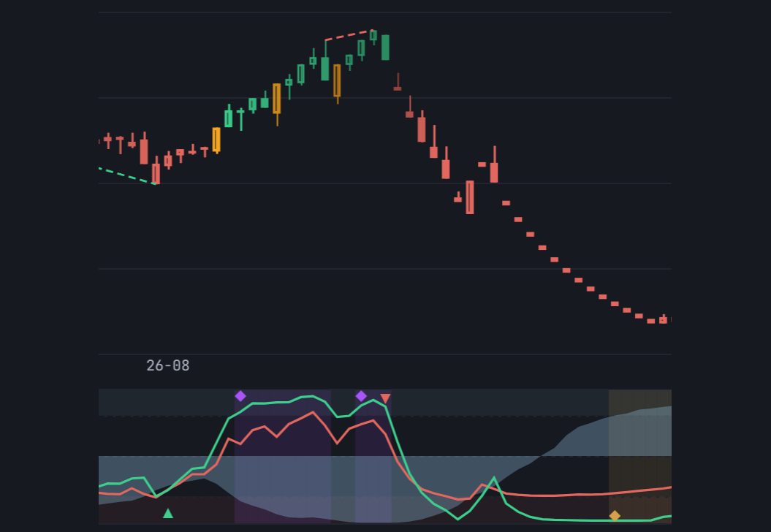Select the purple diamond beside the red triangle
The height and width of the screenshot is (532, 771).
click(361, 396)
